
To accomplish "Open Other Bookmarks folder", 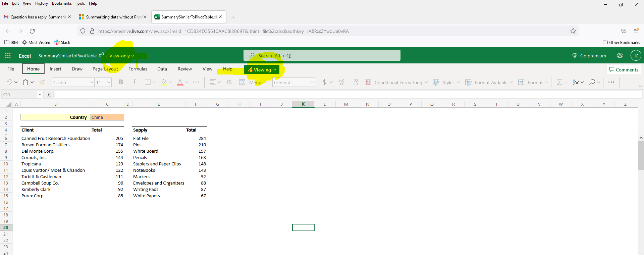I will (x=621, y=42).
